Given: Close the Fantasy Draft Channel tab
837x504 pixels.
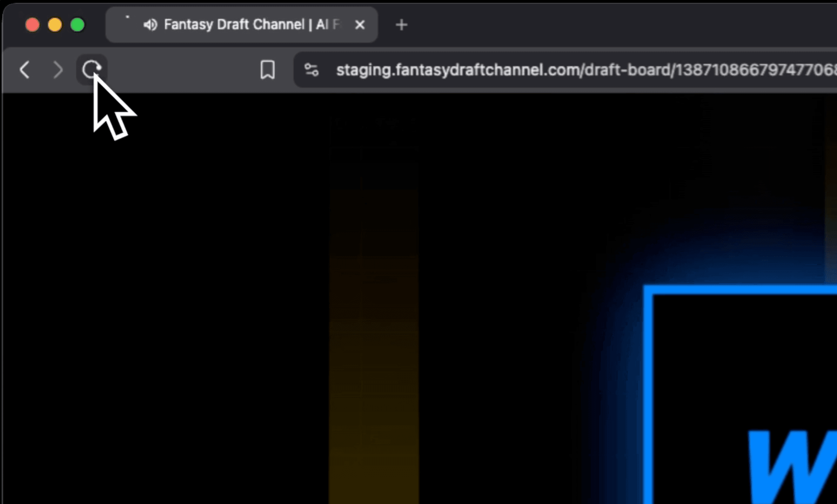Looking at the screenshot, I should coord(360,25).
